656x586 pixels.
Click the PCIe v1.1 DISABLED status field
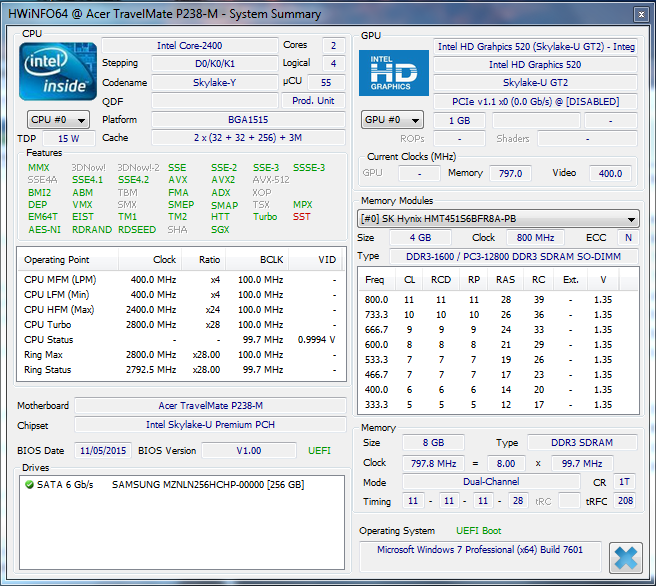pos(535,101)
